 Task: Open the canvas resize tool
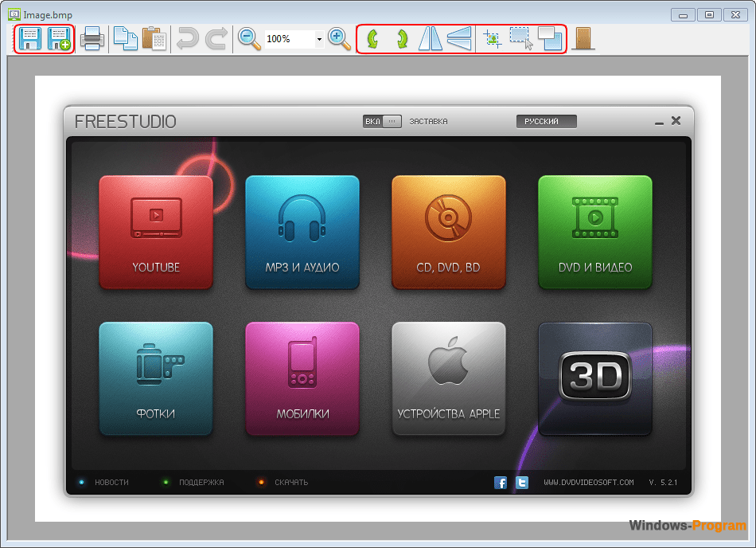(x=550, y=38)
